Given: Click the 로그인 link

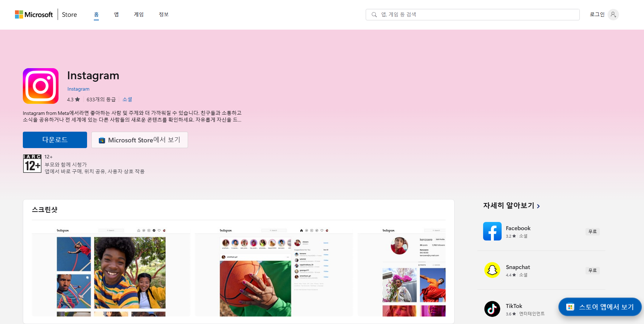Looking at the screenshot, I should click(x=597, y=14).
